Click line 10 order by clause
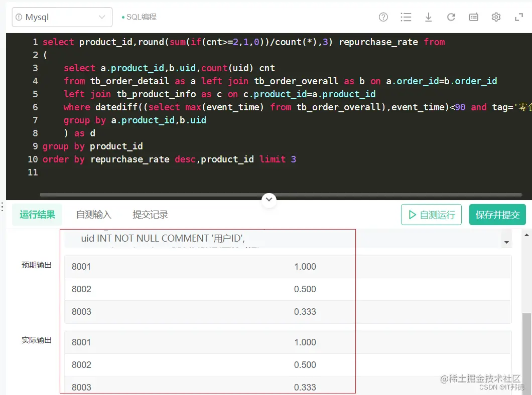 point(169,159)
